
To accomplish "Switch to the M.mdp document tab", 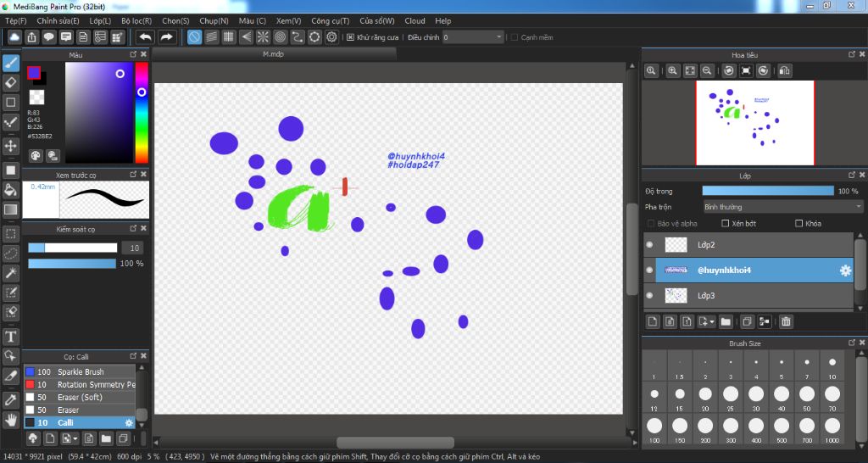I will click(274, 54).
